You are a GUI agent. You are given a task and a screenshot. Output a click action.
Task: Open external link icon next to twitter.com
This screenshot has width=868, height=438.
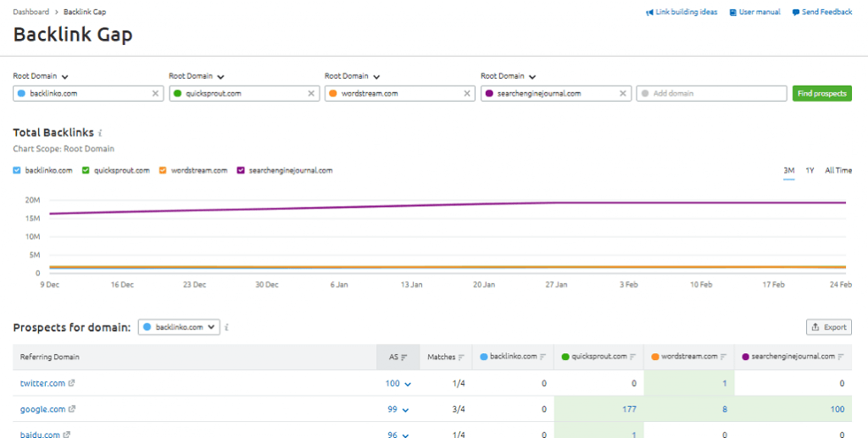click(71, 383)
